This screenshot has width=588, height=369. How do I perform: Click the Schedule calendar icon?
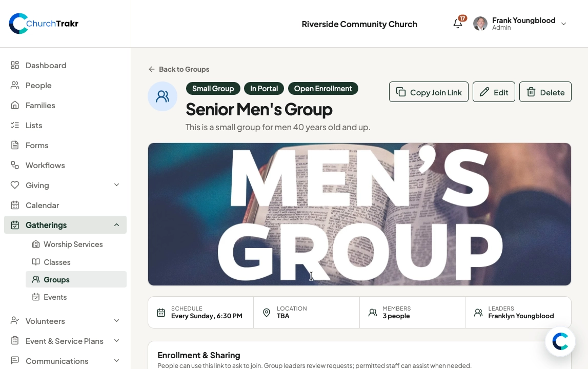[x=161, y=313]
